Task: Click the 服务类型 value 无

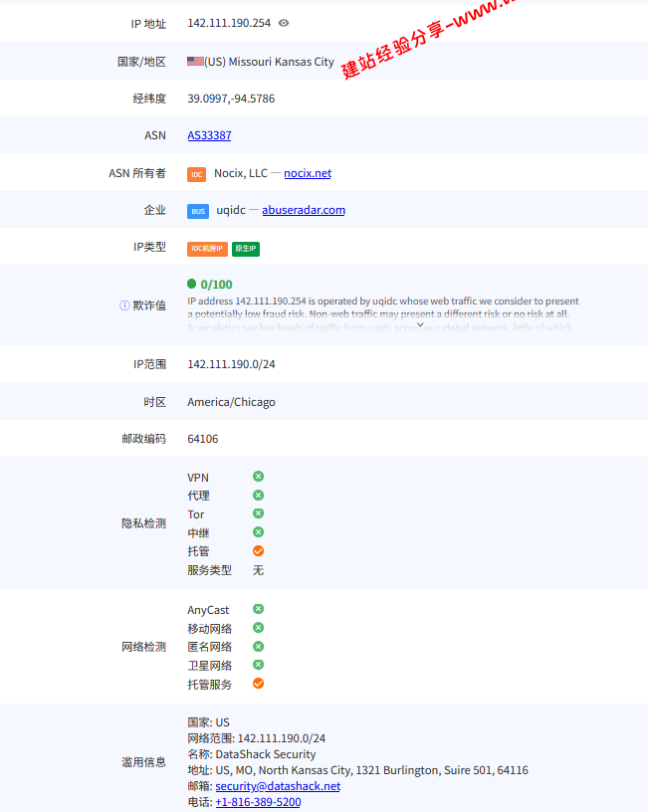Action: pos(258,570)
